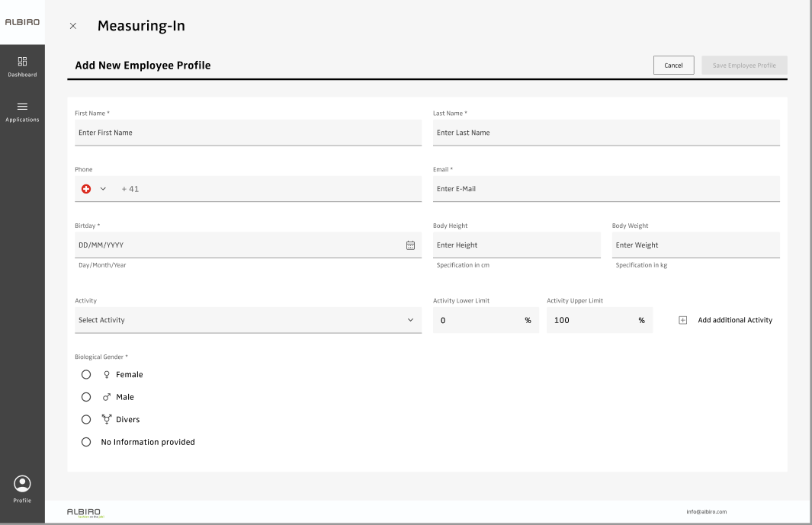Select No Information provided radio option

(86, 442)
